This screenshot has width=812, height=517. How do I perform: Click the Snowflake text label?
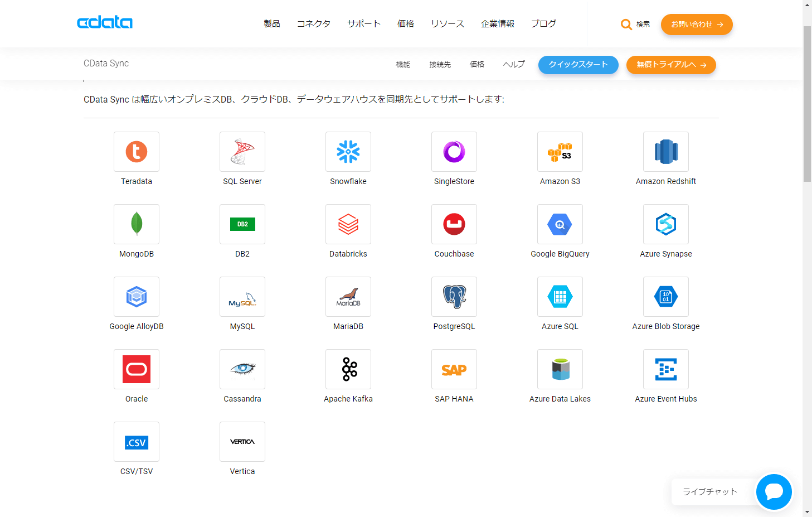[x=348, y=181]
